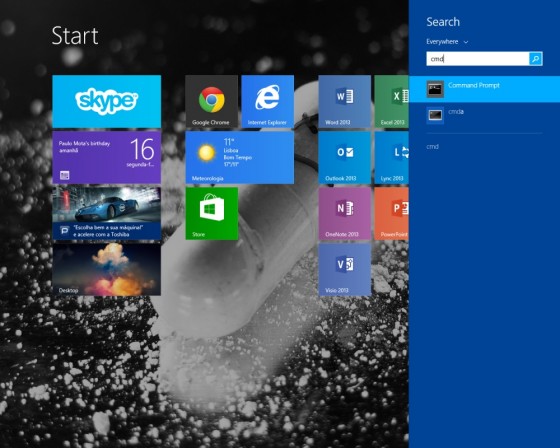560x448 pixels.
Task: Launch Visio 2013 tile
Action: pos(344,270)
